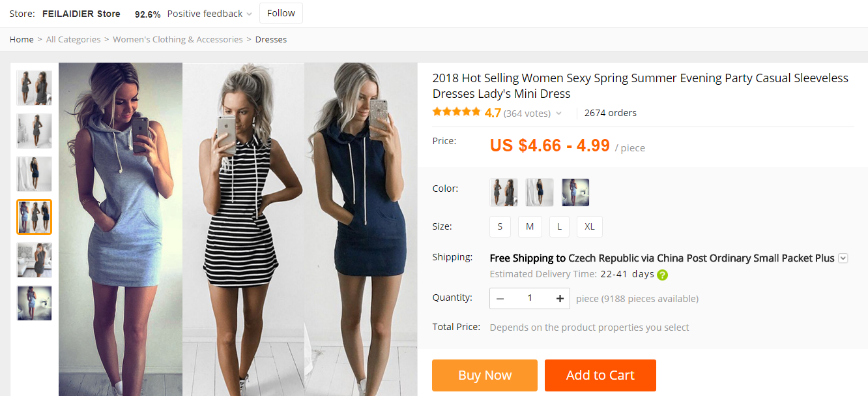Click the Buy Now button

click(484, 375)
